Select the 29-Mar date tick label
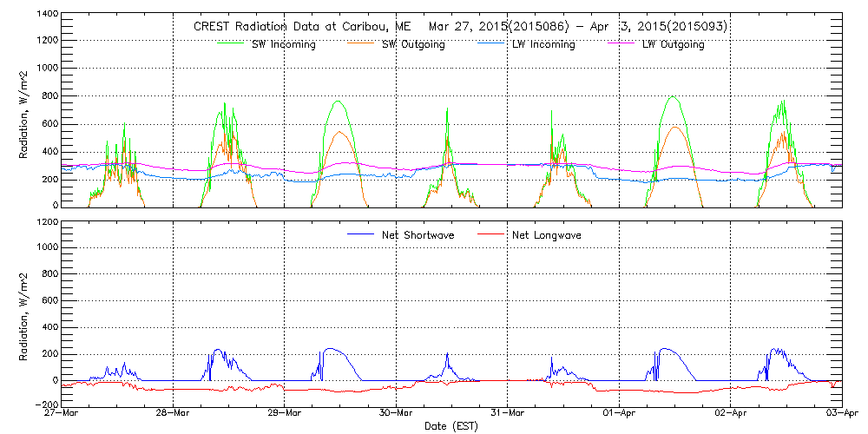This screenshot has height=434, width=868. (x=285, y=414)
